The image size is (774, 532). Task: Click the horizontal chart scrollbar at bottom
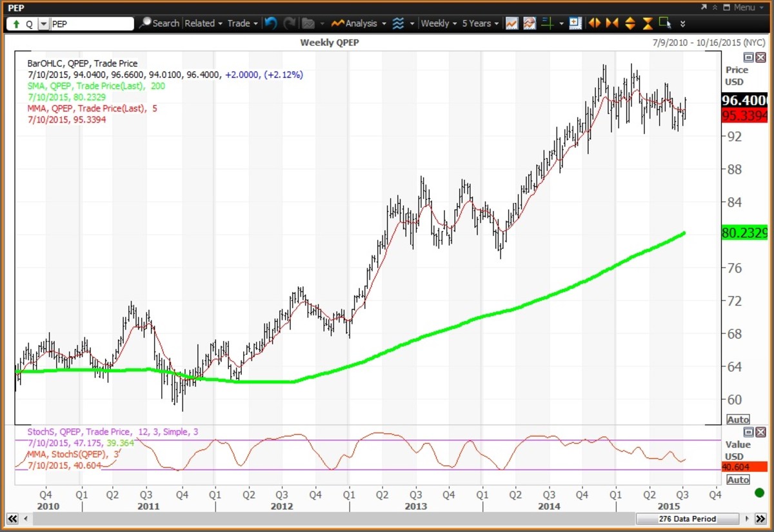tap(322, 518)
